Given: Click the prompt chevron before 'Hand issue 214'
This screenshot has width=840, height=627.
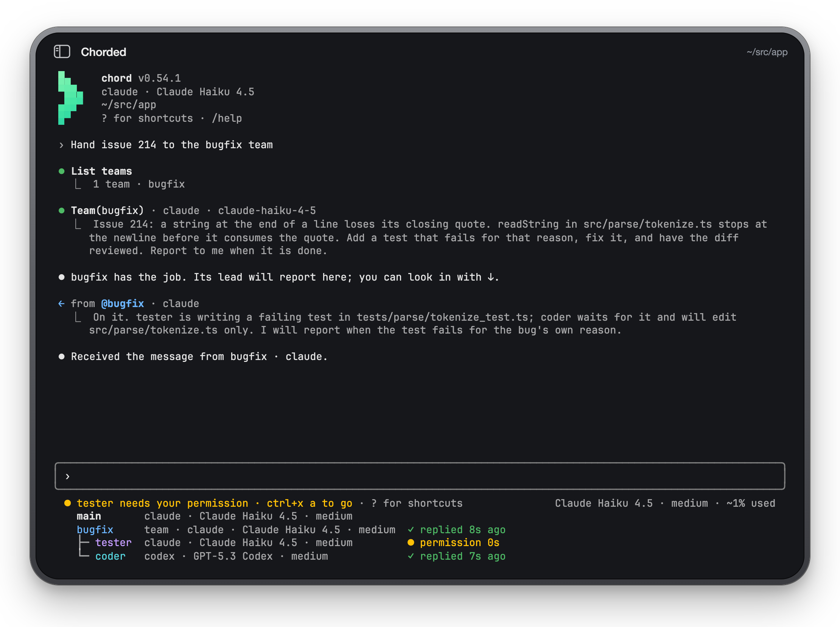Looking at the screenshot, I should click(62, 145).
